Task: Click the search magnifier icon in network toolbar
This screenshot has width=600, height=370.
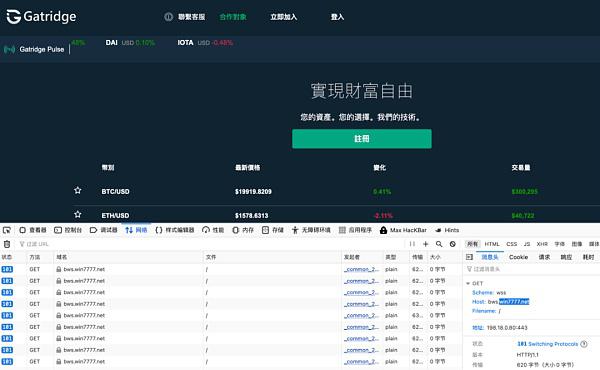Action: tap(439, 244)
